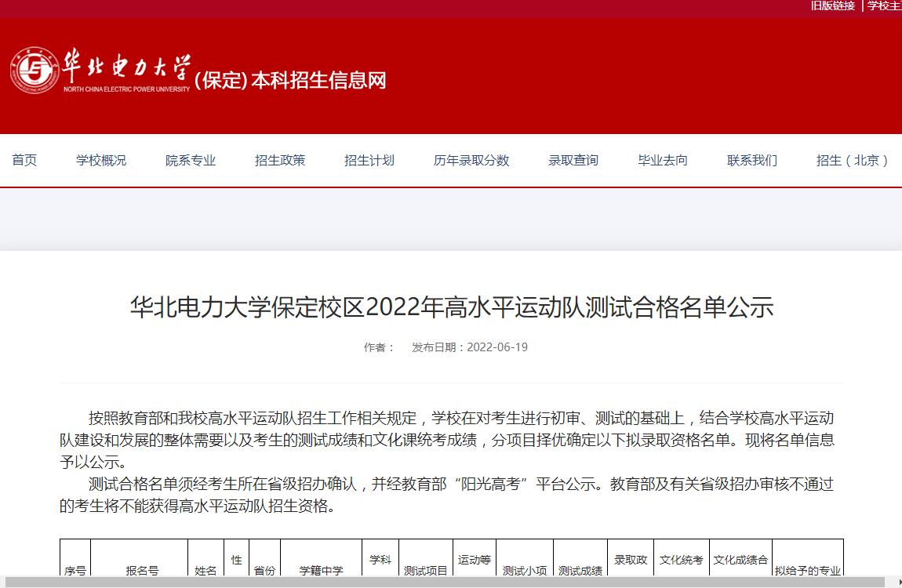The height and width of the screenshot is (588, 902).
Task: Click the publish date 2022-06-19
Action: point(497,347)
